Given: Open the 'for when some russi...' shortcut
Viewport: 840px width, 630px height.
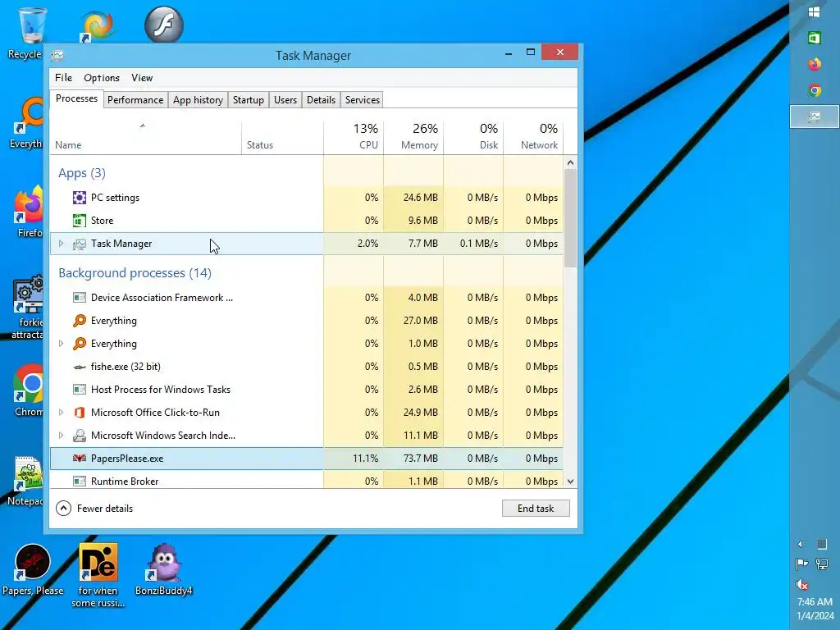Looking at the screenshot, I should pos(98,575).
